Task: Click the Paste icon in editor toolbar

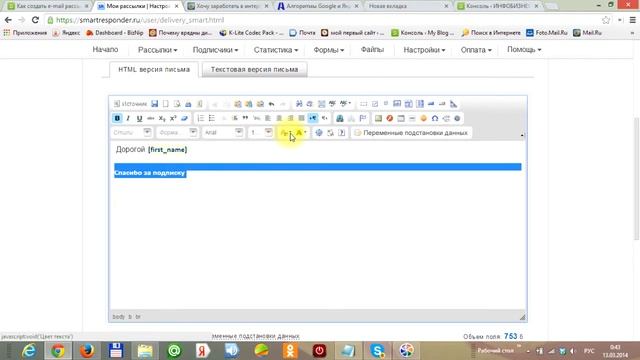Action: point(238,104)
